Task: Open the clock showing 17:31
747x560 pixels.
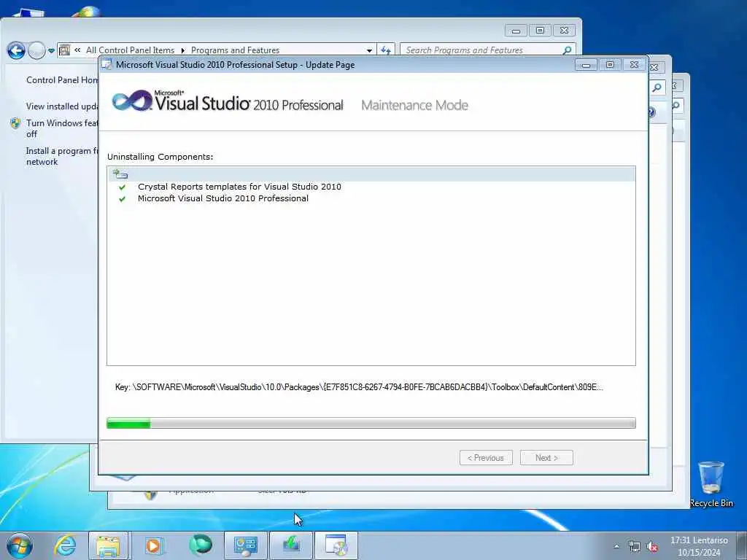Action: point(699,546)
